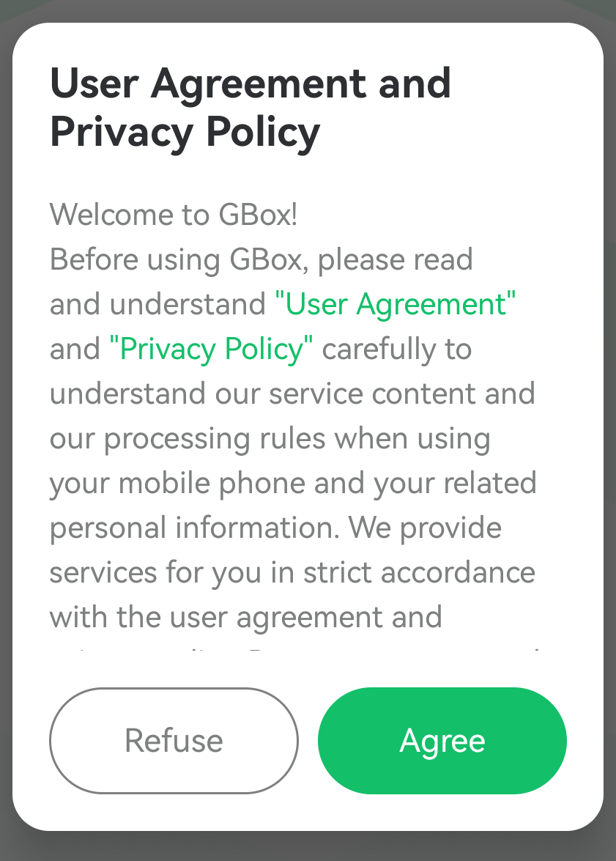Click the word "Agreement" in the heading
Viewport: 616px width, 861px height.
[258, 84]
